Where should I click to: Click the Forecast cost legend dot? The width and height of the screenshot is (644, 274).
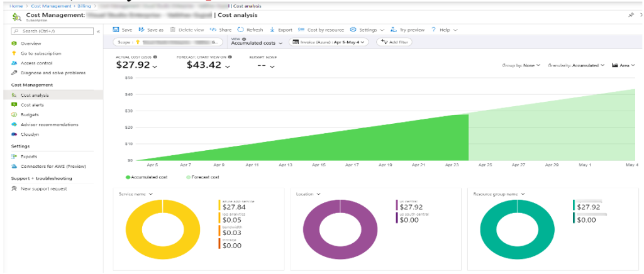point(188,177)
